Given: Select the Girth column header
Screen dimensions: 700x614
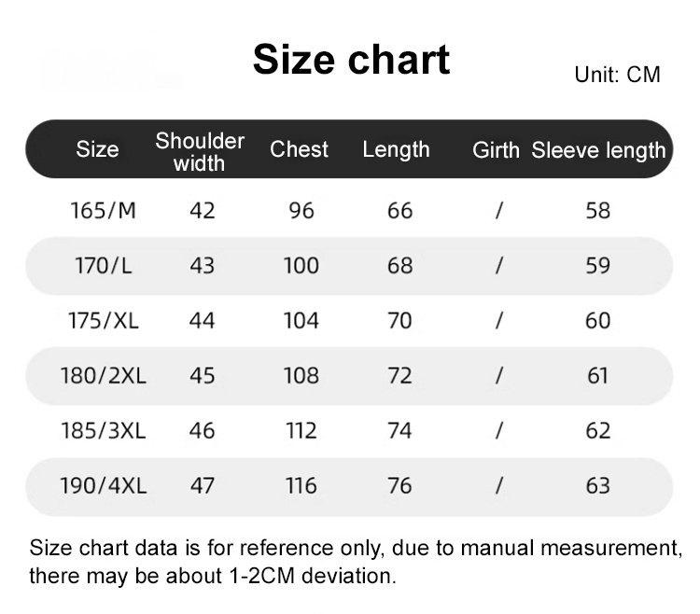Looking at the screenshot, I should click(496, 150).
